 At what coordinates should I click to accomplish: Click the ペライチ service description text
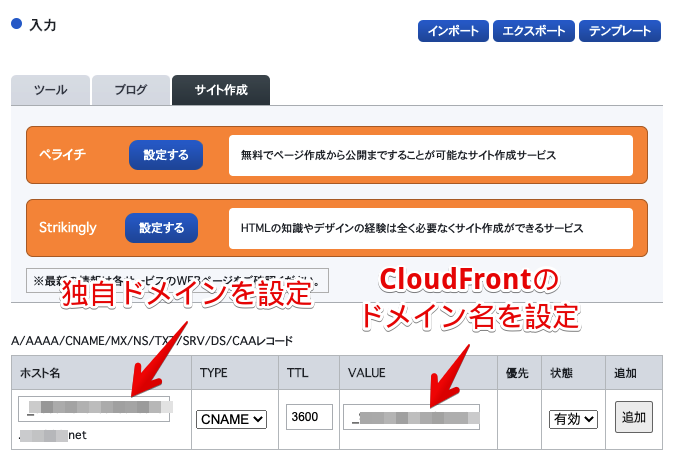399,155
